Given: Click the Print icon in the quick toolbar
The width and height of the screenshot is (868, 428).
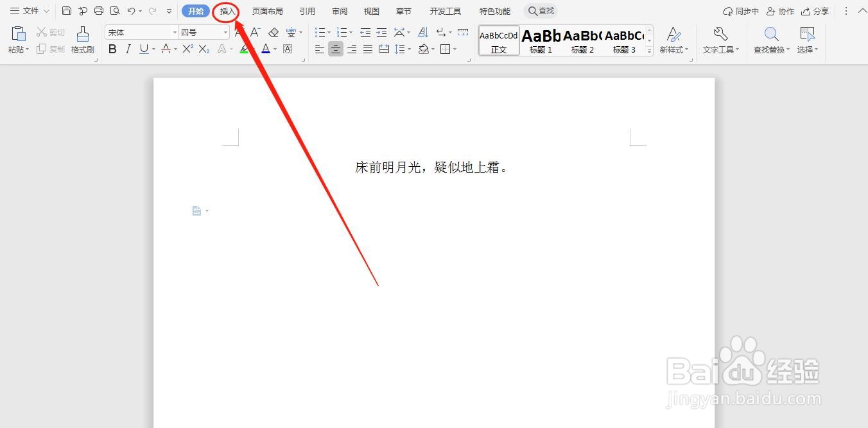Looking at the screenshot, I should pyautogui.click(x=99, y=11).
